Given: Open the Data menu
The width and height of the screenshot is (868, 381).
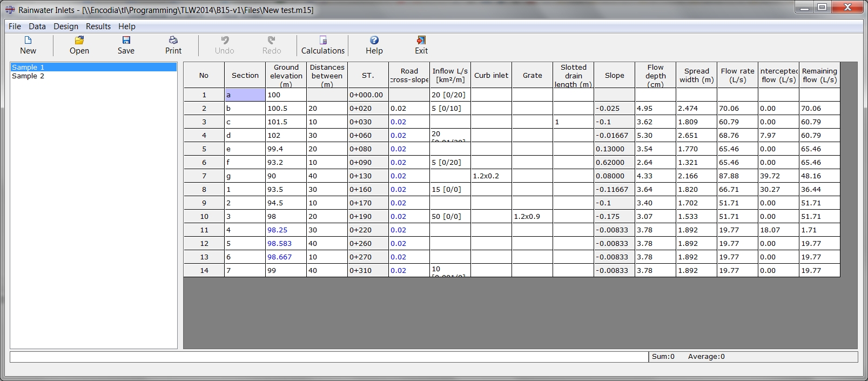Looking at the screenshot, I should pyautogui.click(x=37, y=26).
